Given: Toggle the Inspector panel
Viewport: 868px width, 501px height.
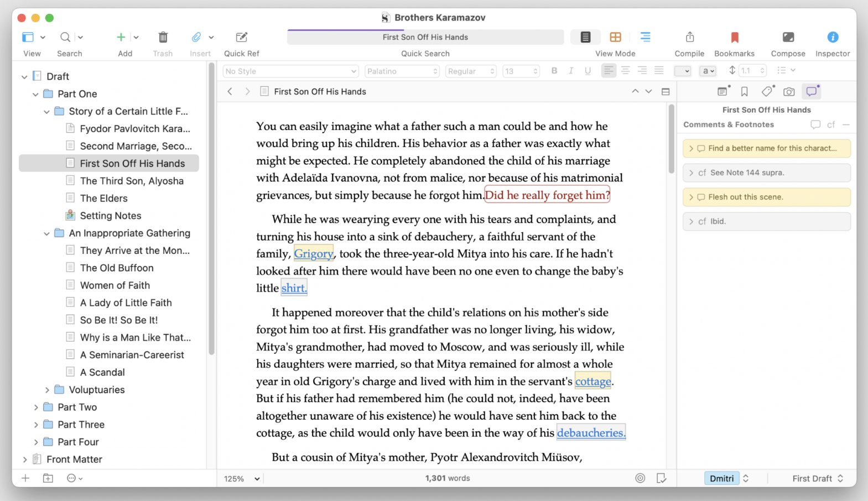Looking at the screenshot, I should (832, 38).
